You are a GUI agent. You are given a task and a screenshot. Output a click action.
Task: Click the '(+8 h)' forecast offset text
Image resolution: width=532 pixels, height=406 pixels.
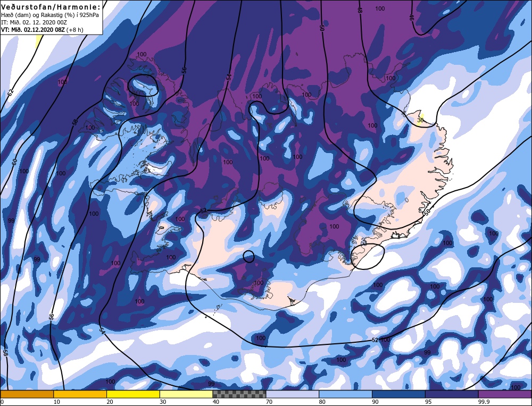(x=75, y=29)
